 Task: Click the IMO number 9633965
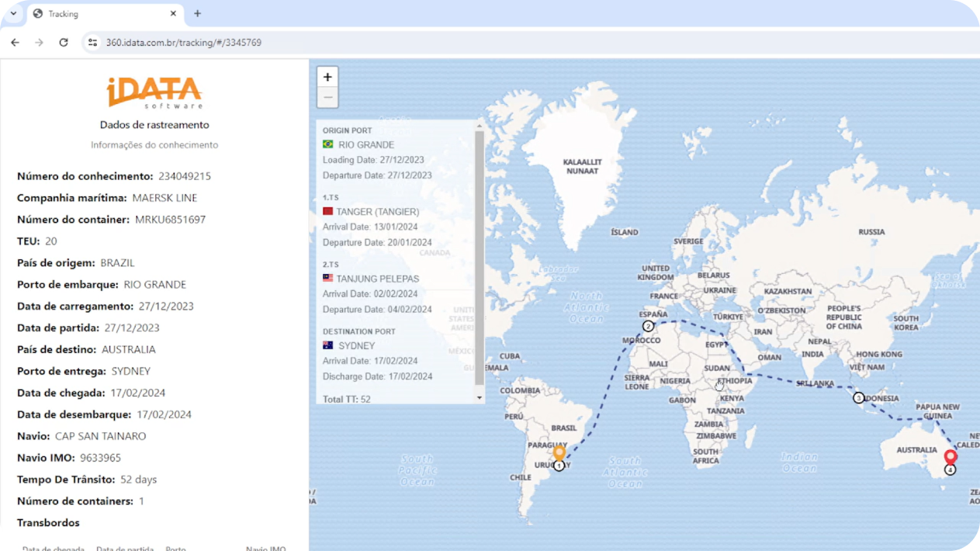100,458
